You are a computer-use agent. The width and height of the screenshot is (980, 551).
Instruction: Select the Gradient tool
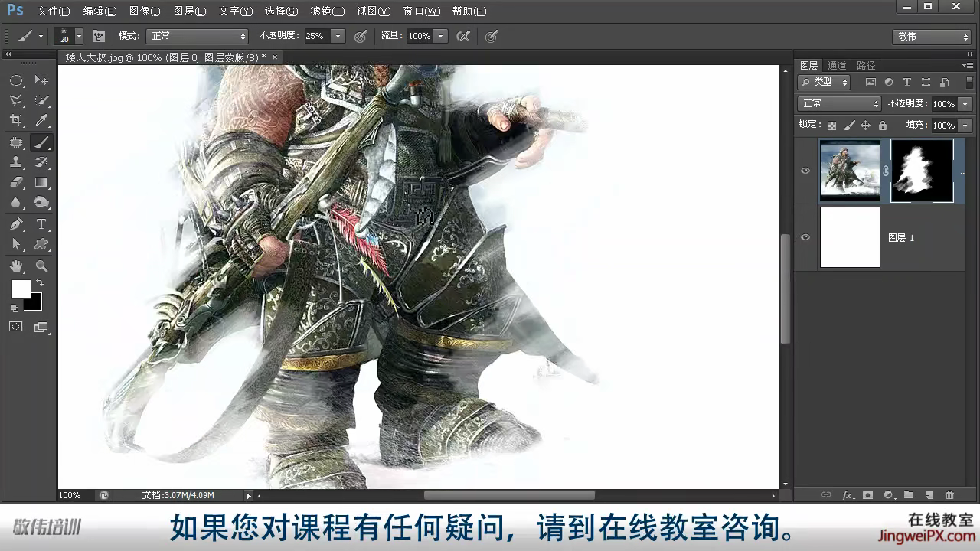pyautogui.click(x=41, y=182)
